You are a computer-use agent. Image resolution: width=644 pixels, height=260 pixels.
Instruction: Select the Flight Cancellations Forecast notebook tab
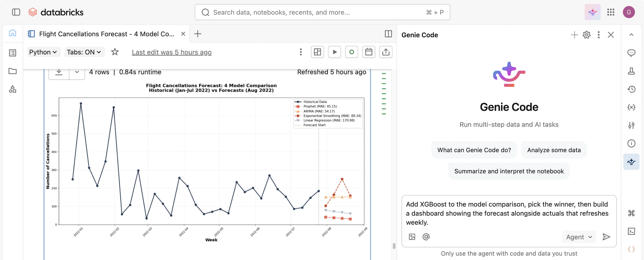[x=106, y=34]
